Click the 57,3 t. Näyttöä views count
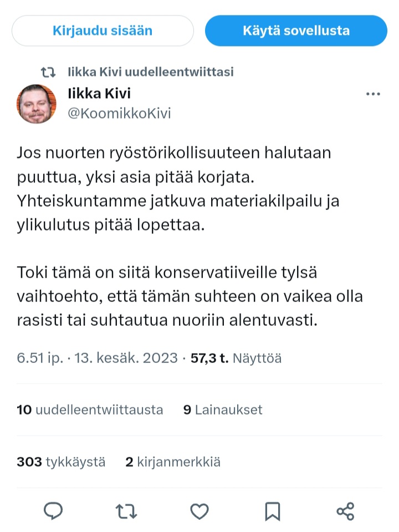The width and height of the screenshot is (399, 532). tap(236, 359)
